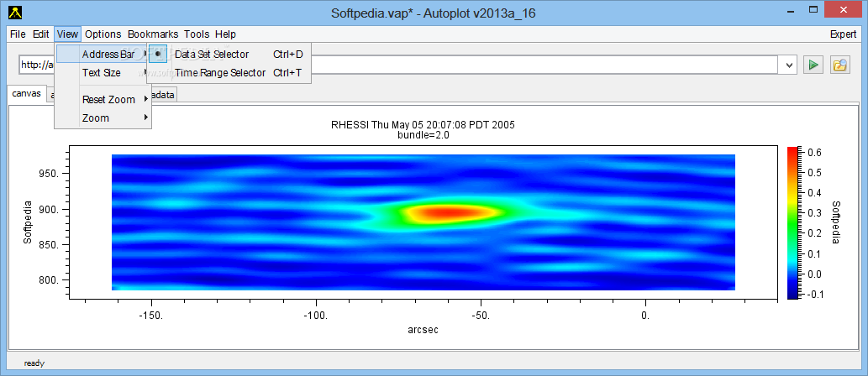Viewport: 868px width, 376px height.
Task: Click the green play button beside address bar
Action: (x=813, y=65)
